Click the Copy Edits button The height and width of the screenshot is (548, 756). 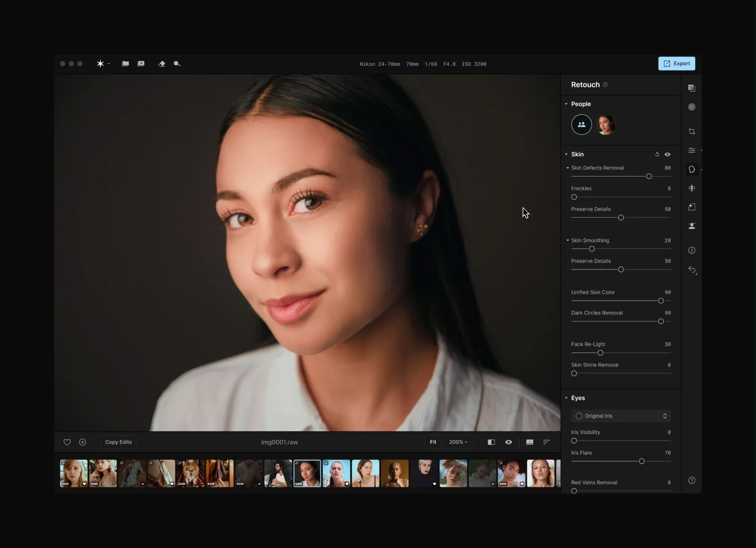coord(118,442)
